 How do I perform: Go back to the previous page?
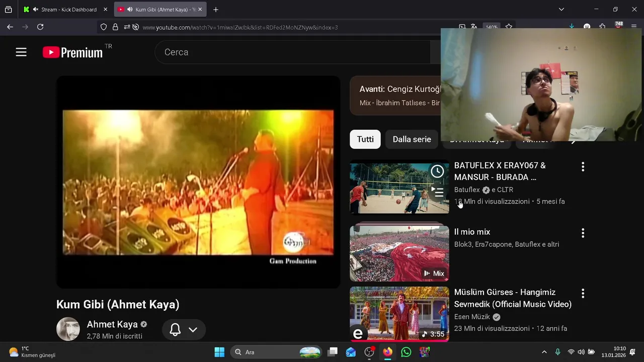tap(10, 27)
